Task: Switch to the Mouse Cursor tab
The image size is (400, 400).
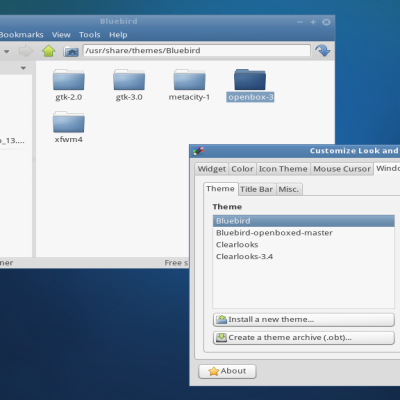Action: coord(342,169)
